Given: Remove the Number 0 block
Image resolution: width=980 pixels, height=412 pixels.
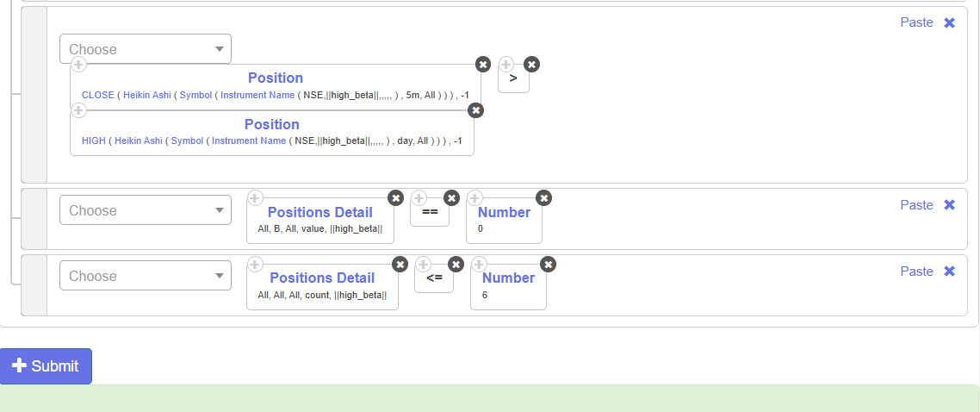Looking at the screenshot, I should pos(543,198).
